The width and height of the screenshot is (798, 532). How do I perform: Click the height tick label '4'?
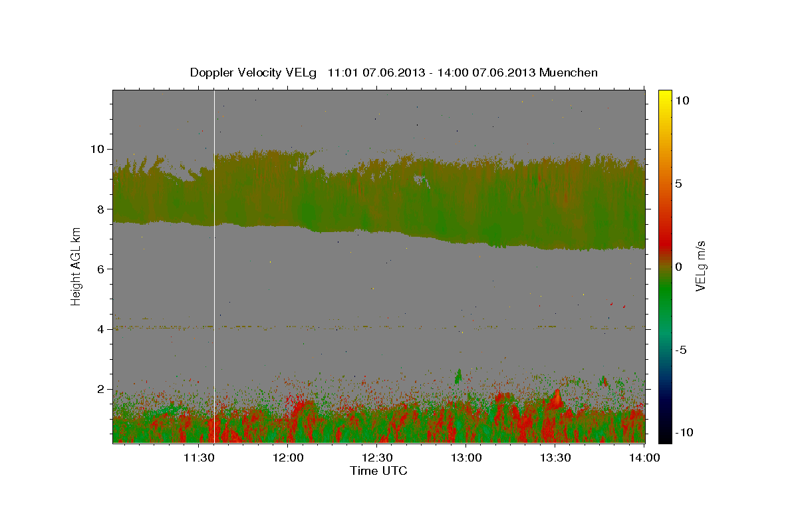(x=102, y=329)
